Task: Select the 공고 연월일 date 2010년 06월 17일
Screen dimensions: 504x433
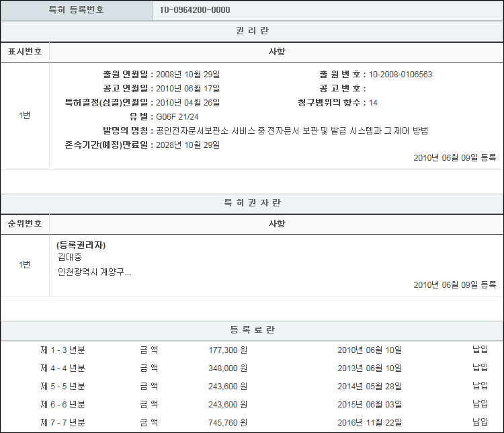Action: click(x=187, y=88)
